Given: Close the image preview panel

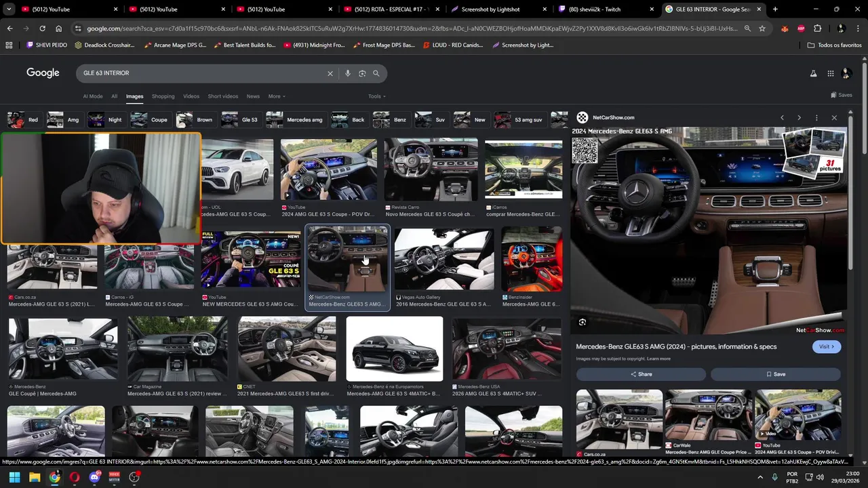Looking at the screenshot, I should point(834,118).
